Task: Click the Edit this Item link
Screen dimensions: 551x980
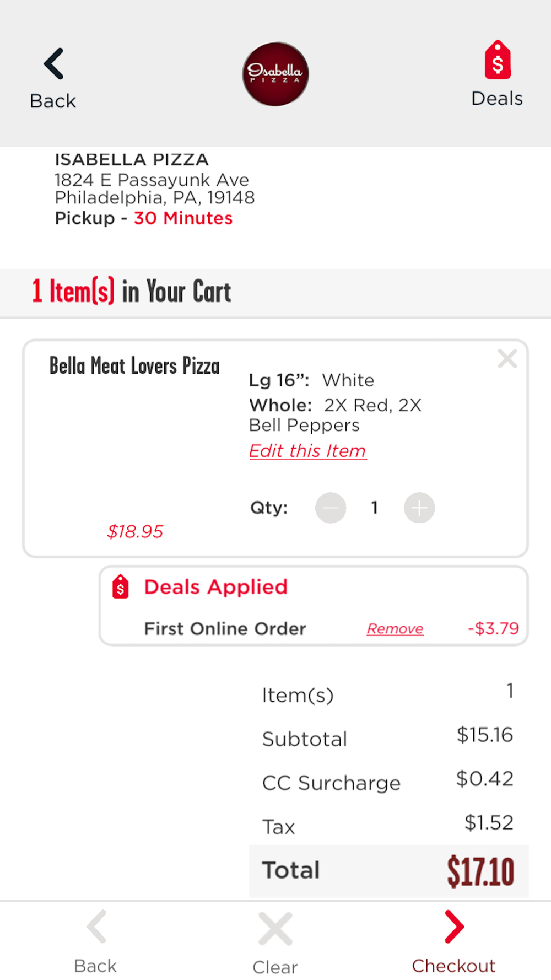Action: click(x=307, y=451)
